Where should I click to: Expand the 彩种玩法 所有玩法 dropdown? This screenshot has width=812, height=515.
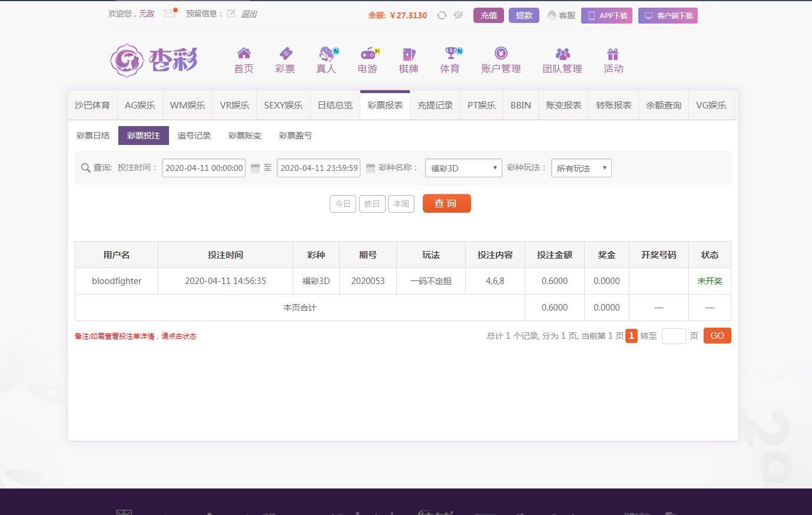point(581,168)
